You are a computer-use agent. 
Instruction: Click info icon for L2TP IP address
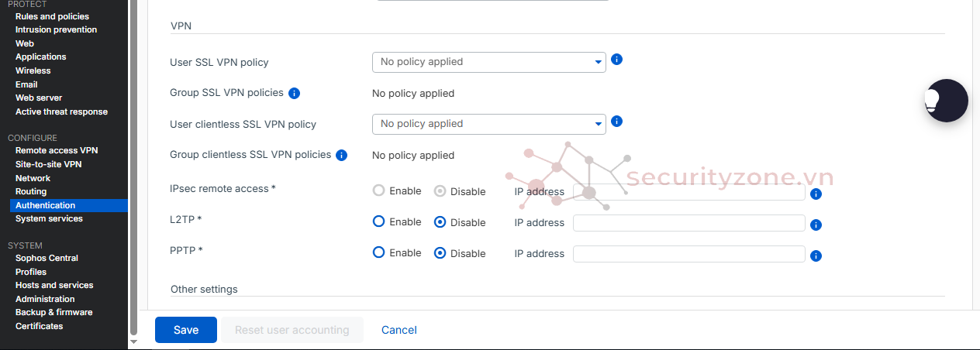[816, 225]
